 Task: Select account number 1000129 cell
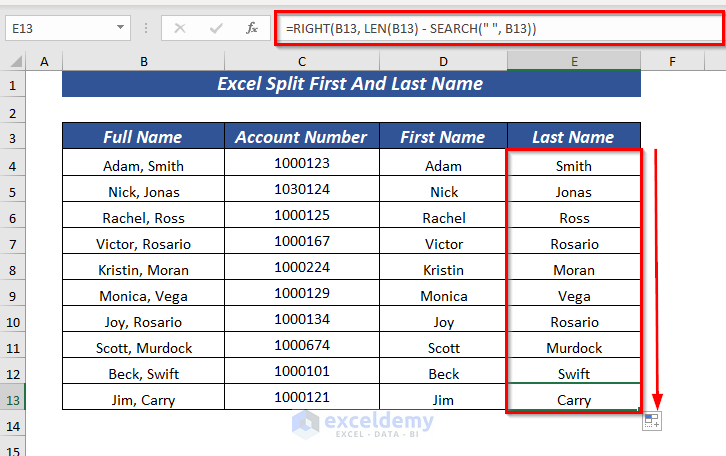(x=302, y=293)
